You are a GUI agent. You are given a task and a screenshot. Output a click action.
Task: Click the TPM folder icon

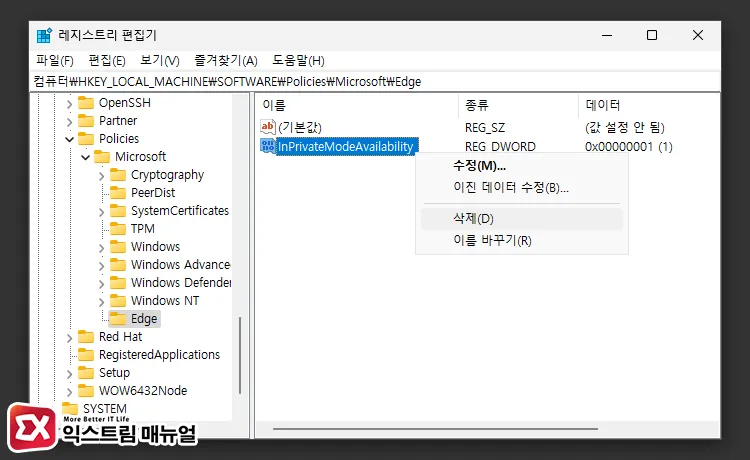tap(118, 229)
